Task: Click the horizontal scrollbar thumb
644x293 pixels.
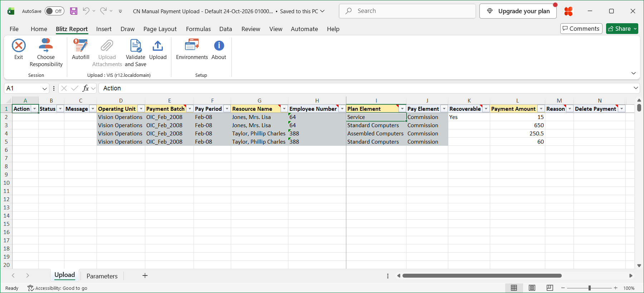Action: coord(482,275)
